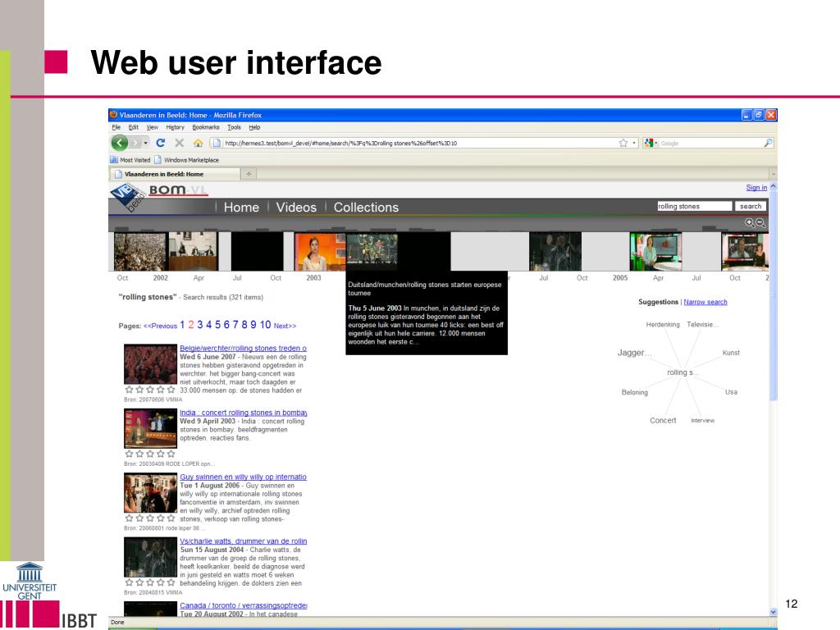Go to the Previous results page
The image size is (840, 630).
click(160, 326)
